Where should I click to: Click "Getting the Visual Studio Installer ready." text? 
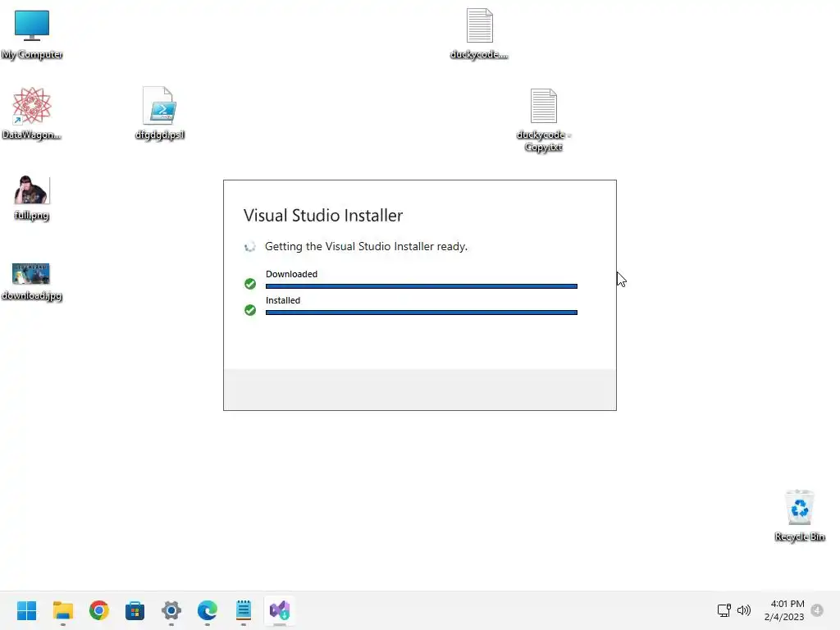click(367, 246)
